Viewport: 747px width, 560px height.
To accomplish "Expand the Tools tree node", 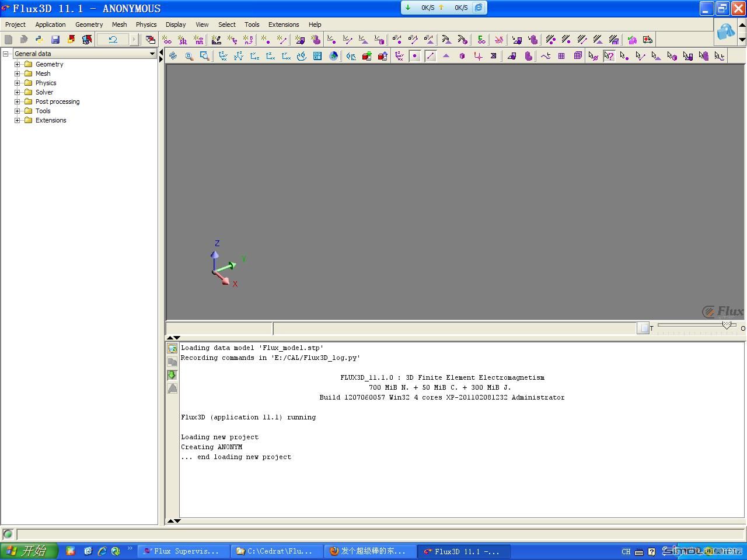I will pos(18,111).
